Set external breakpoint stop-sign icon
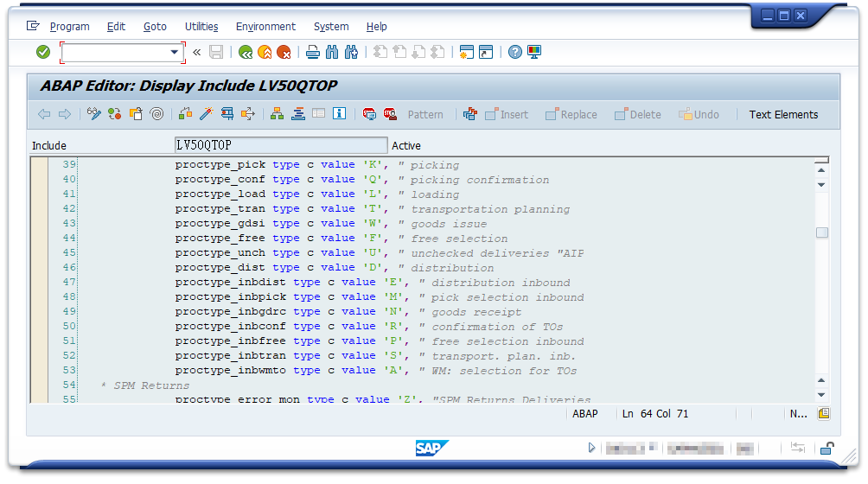This screenshot has width=868, height=484. [x=390, y=114]
